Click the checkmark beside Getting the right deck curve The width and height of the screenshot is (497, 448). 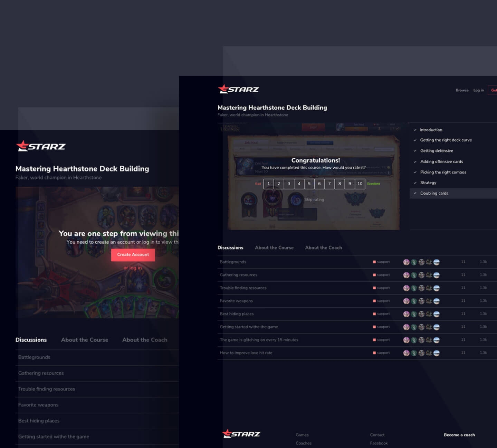415,140
